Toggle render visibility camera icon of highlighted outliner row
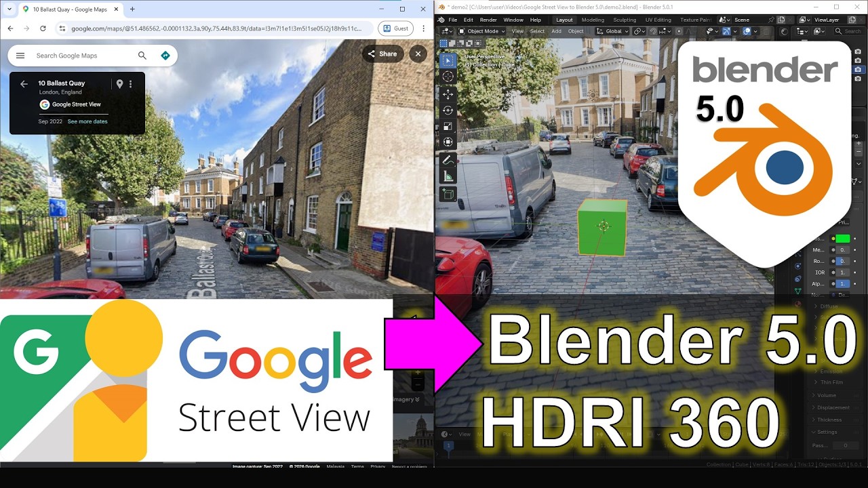 pyautogui.click(x=858, y=69)
